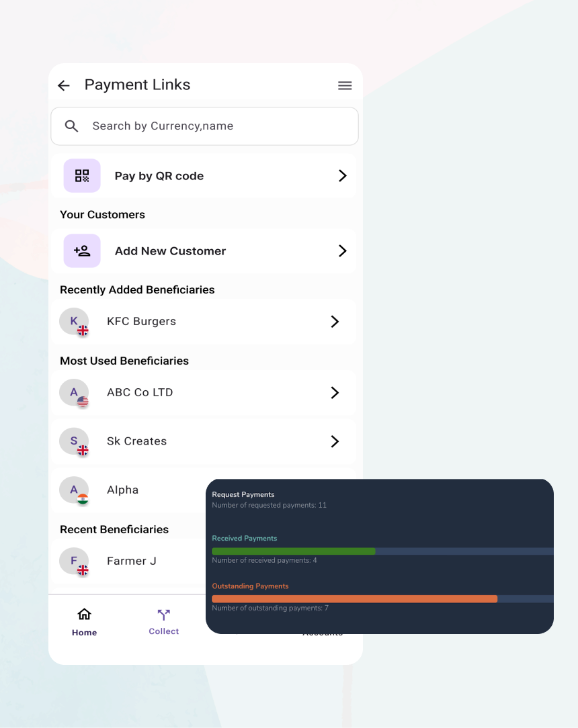
Task: Tap the Collect arrows icon
Action: coord(163,615)
